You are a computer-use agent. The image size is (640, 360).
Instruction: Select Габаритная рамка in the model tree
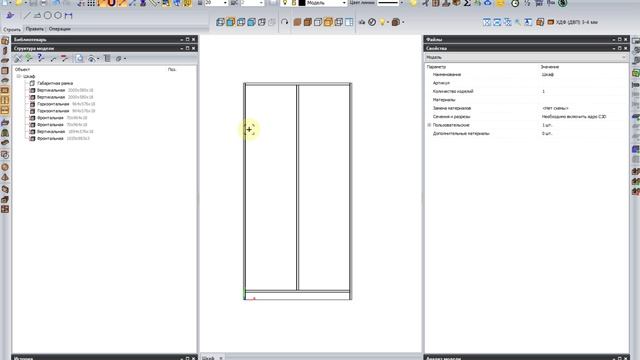55,83
